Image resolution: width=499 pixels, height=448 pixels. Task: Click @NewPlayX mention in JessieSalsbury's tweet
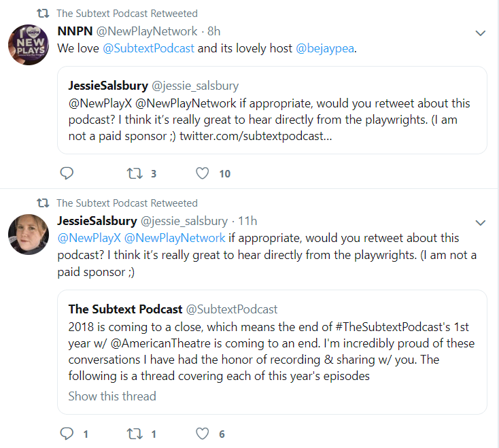coord(85,238)
